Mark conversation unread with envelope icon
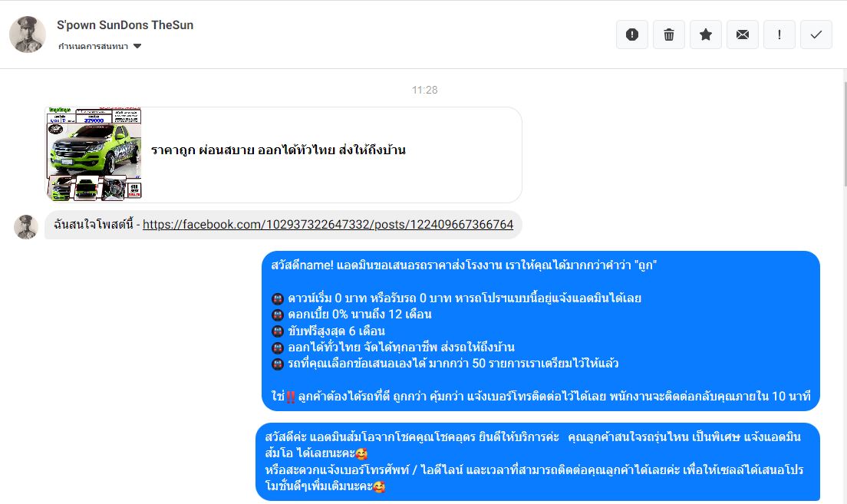Viewport: 847px width, 504px height. 742,35
